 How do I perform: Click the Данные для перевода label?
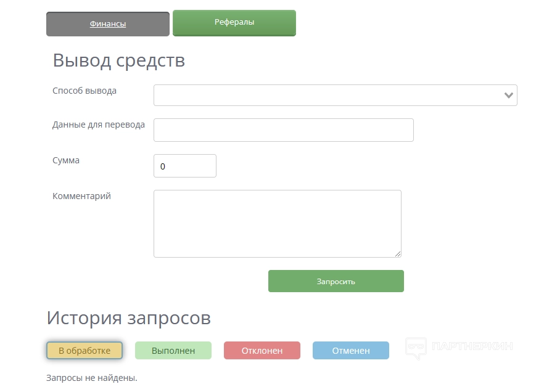click(x=99, y=125)
